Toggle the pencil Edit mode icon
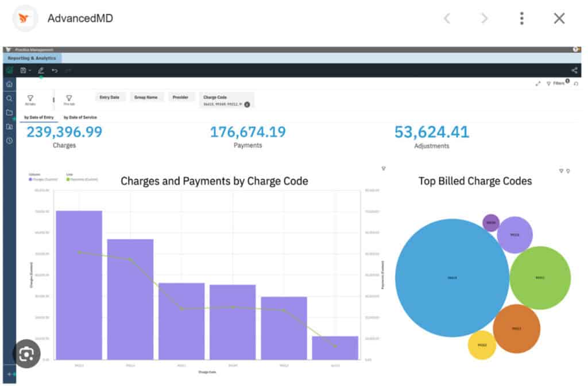 click(x=41, y=71)
